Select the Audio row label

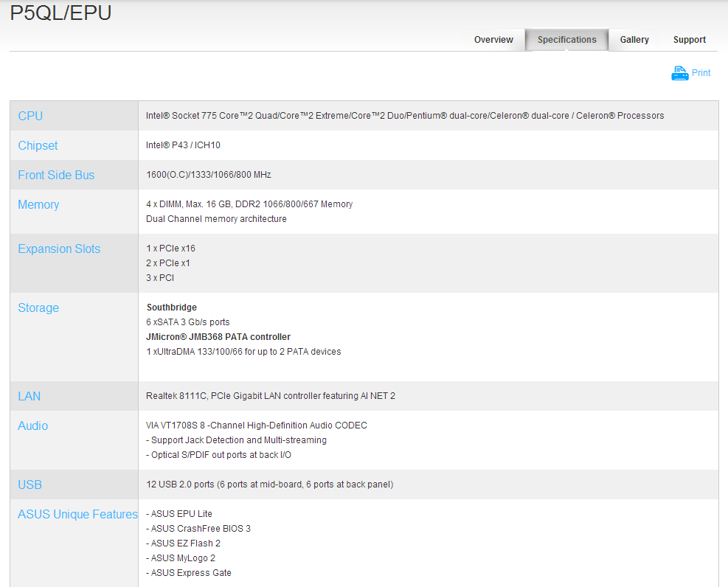click(33, 426)
